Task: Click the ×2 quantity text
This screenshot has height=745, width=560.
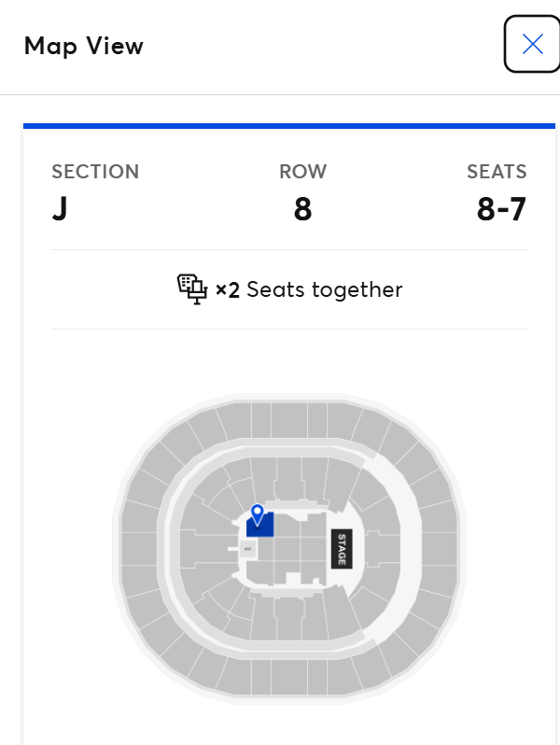Action: (x=228, y=289)
